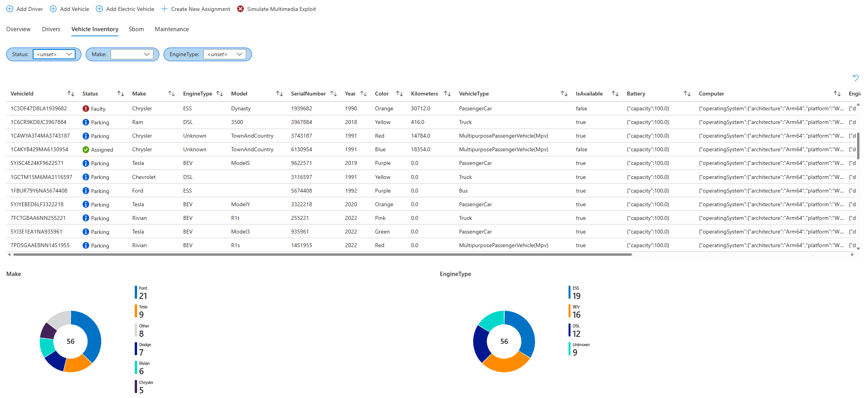868x398 pixels.
Task: Click the Add Vehicle plus icon
Action: [x=53, y=9]
